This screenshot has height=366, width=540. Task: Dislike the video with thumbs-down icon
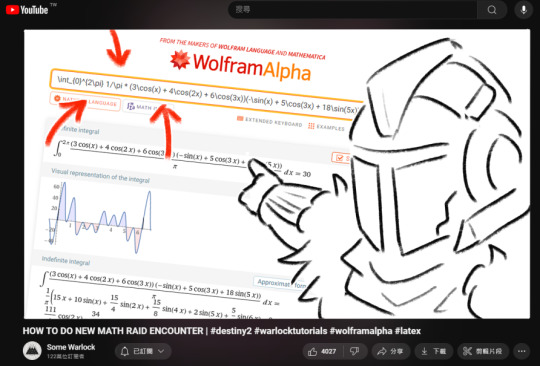coord(354,352)
